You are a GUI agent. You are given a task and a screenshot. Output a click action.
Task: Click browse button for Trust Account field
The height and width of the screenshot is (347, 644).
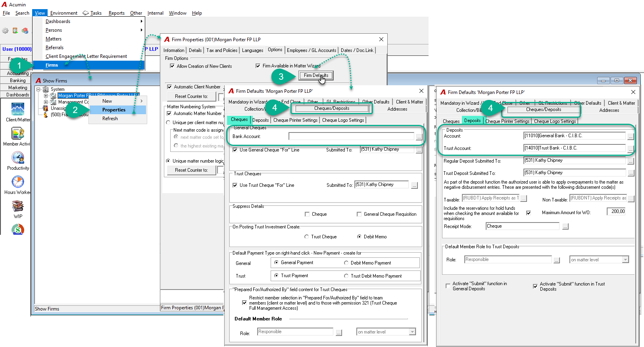(x=631, y=149)
